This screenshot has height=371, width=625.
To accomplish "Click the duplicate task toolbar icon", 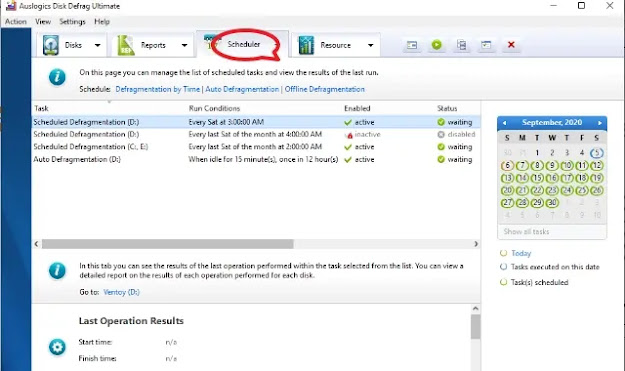I will (462, 45).
